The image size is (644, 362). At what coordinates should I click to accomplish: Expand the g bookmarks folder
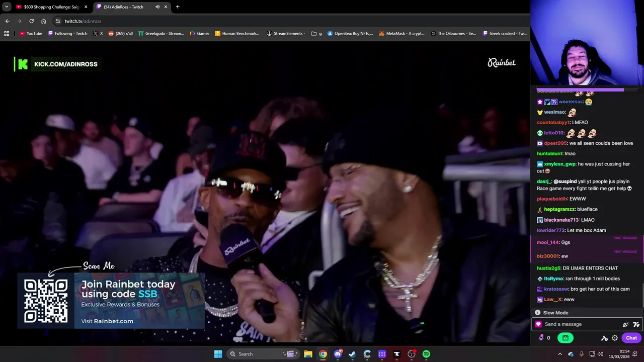point(316,34)
